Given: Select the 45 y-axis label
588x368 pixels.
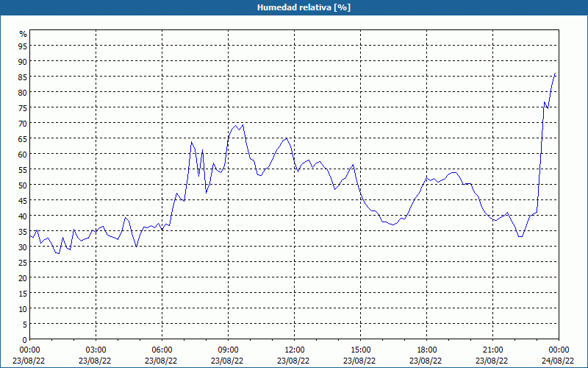Looking at the screenshot, I should (x=23, y=200).
